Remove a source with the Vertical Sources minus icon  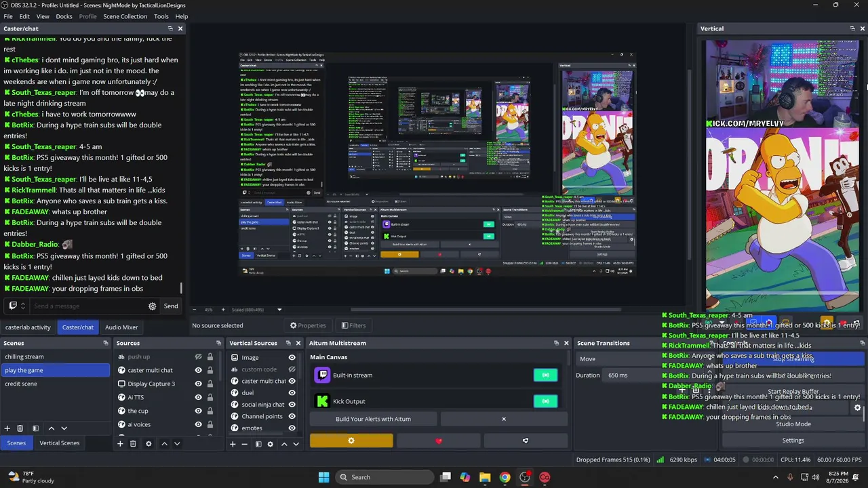(245, 444)
